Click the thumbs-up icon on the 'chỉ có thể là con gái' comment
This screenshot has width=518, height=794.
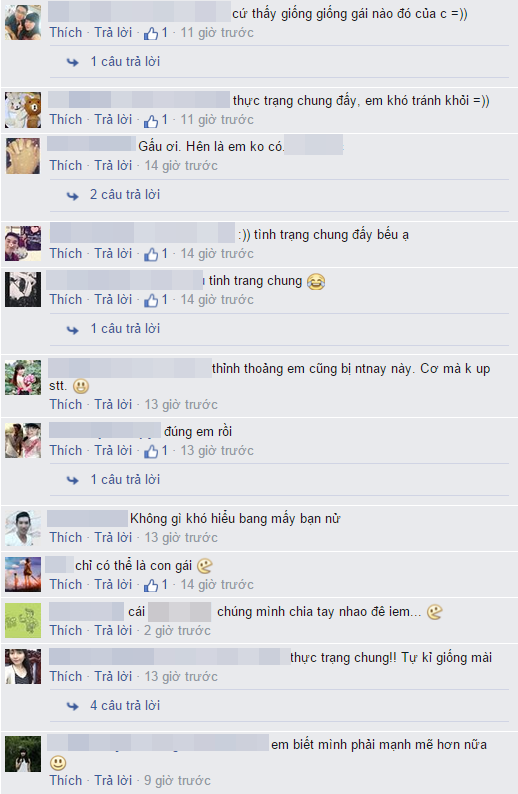151,586
